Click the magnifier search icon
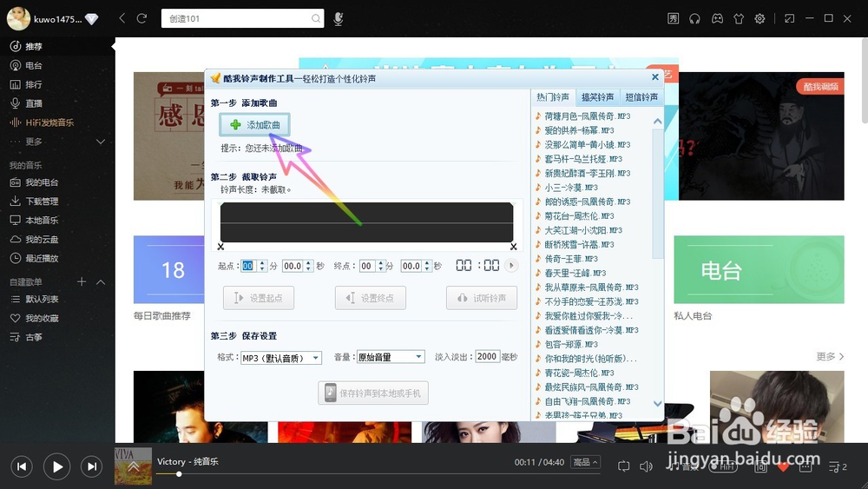This screenshot has height=489, width=868. (x=316, y=18)
